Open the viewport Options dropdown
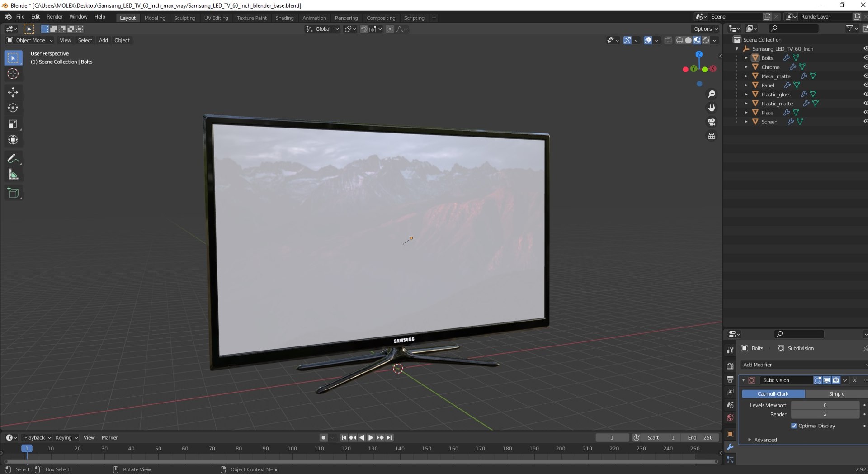This screenshot has width=868, height=474. (705, 29)
